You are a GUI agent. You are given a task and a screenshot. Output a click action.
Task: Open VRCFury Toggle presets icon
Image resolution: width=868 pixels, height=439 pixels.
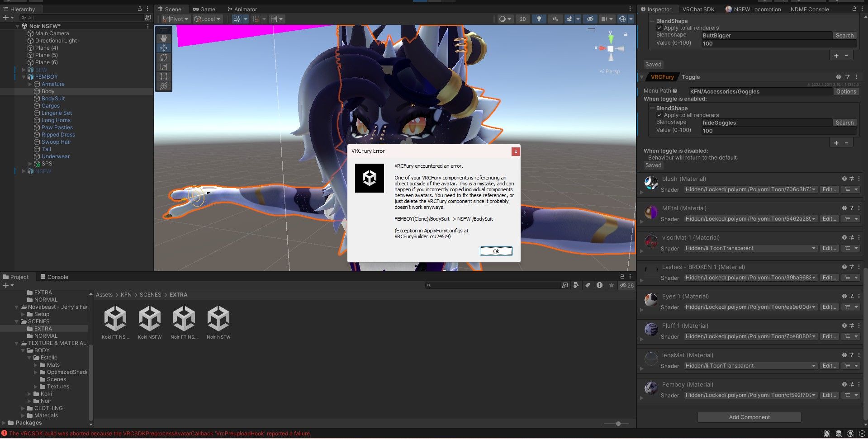848,77
